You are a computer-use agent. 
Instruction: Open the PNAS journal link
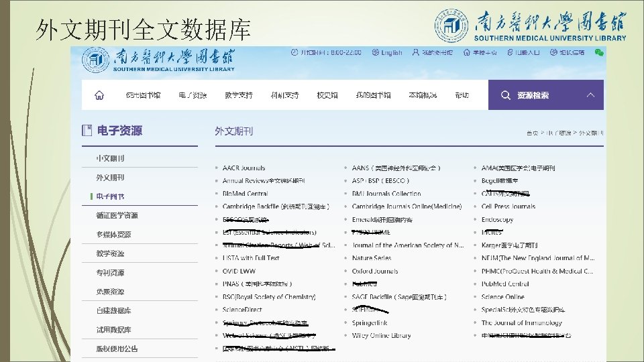[257, 284]
